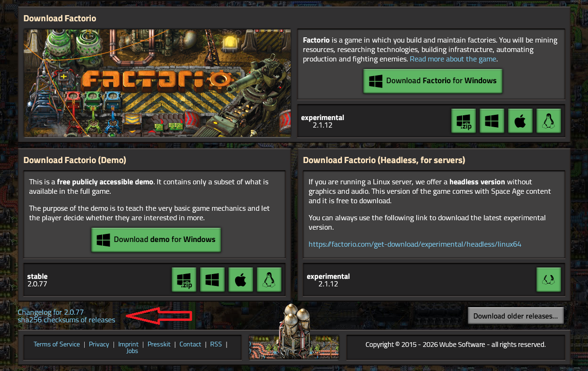The image size is (588, 371).
Task: Open Privacy footer link
Action: pyautogui.click(x=99, y=345)
